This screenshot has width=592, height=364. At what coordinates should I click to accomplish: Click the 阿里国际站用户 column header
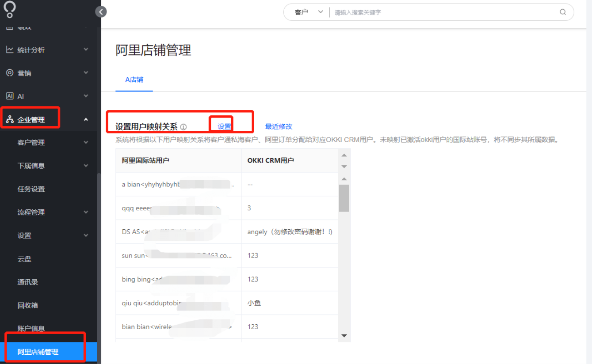179,160
